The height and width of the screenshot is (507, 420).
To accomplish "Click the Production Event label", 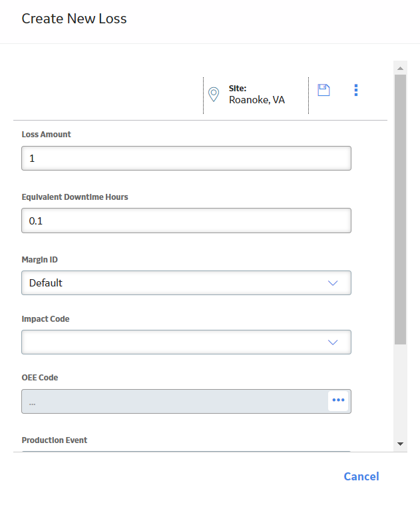I will (x=55, y=440).
